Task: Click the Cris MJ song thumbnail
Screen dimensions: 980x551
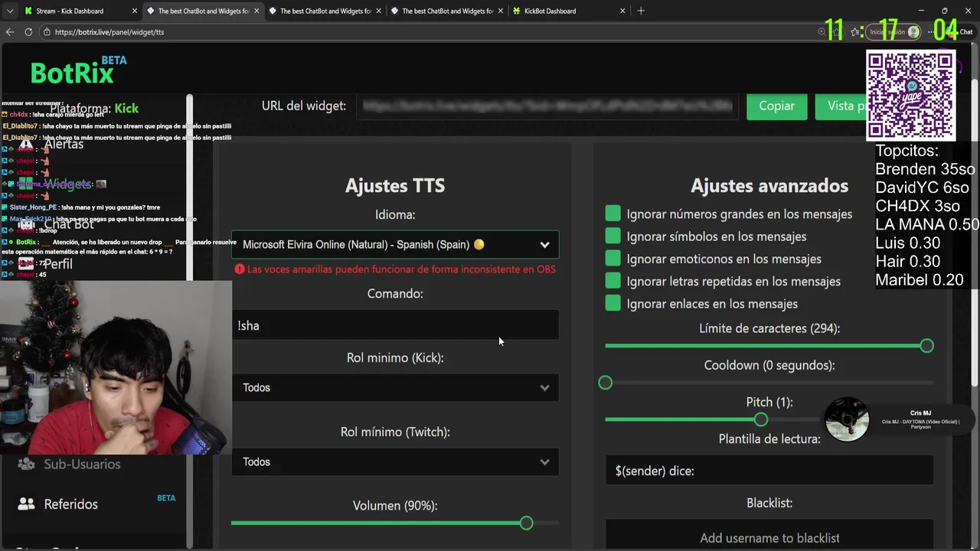Action: 847,419
